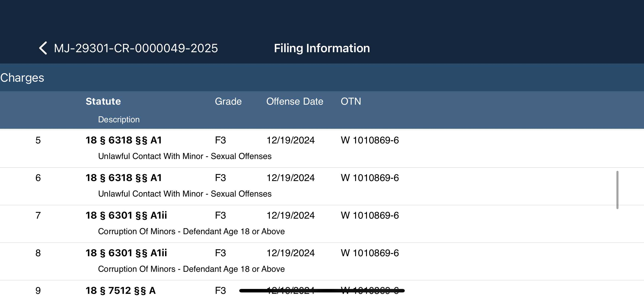The width and height of the screenshot is (644, 298).
Task: Select charge number 6
Action: point(38,178)
